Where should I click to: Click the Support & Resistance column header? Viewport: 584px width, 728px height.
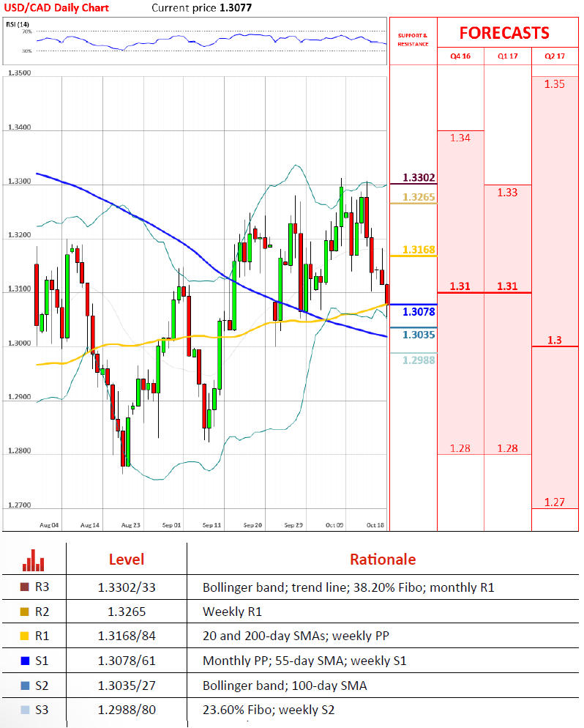tap(413, 40)
